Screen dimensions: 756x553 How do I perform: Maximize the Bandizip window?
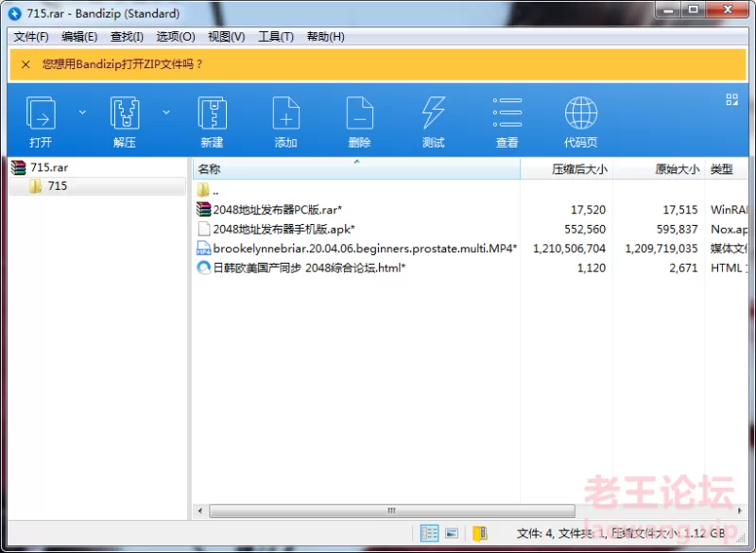[694, 9]
